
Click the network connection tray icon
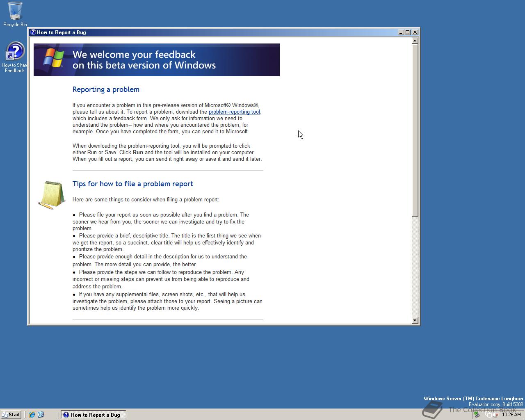pyautogui.click(x=488, y=415)
